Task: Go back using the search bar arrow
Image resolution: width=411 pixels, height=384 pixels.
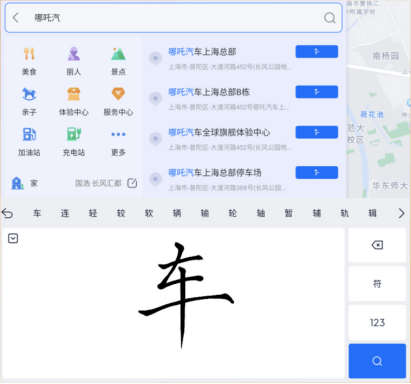Action: click(x=15, y=18)
